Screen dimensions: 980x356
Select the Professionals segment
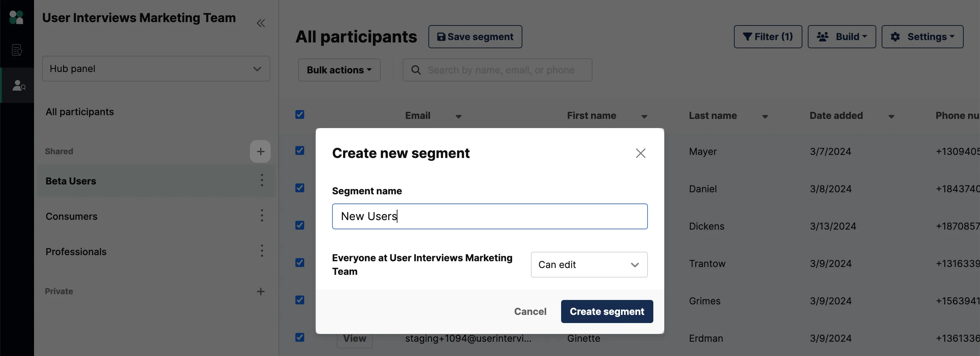[x=76, y=251]
